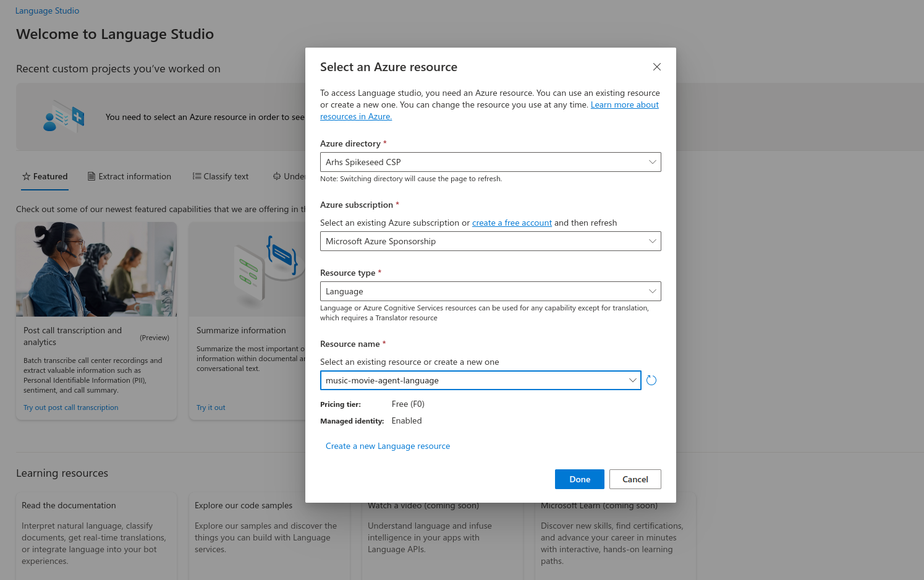Viewport: 924px width, 580px height.
Task: Refresh the resource name list
Action: tap(651, 380)
